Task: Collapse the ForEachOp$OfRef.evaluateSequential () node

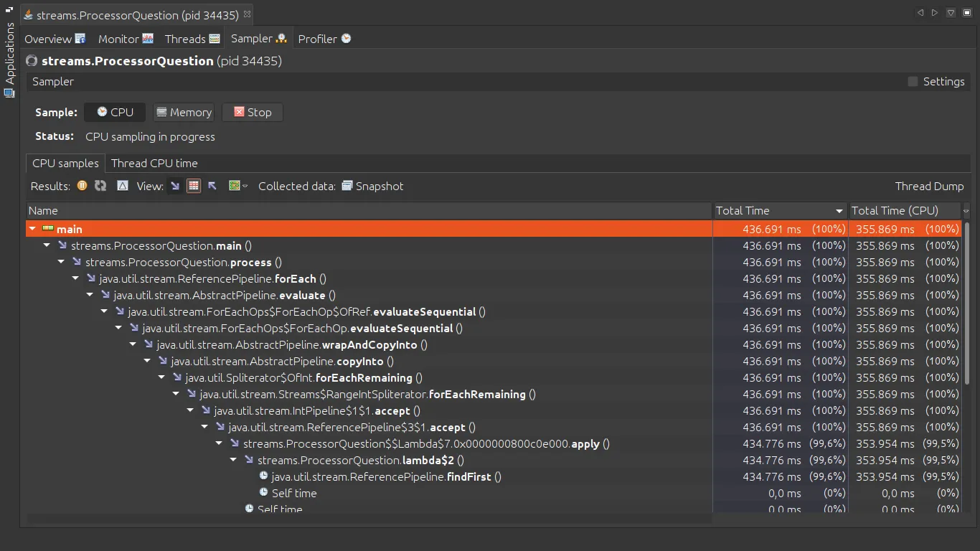Action: coord(105,311)
